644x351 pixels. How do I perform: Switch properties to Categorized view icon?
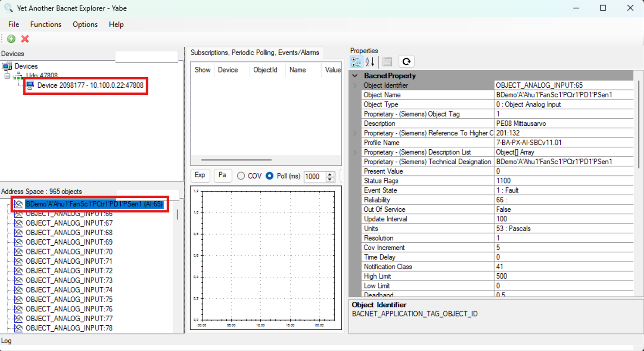point(356,62)
